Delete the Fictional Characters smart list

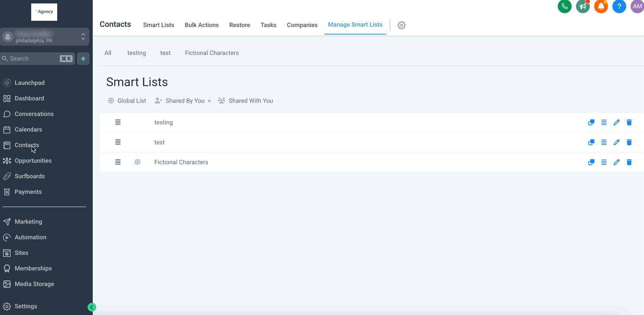pyautogui.click(x=629, y=162)
